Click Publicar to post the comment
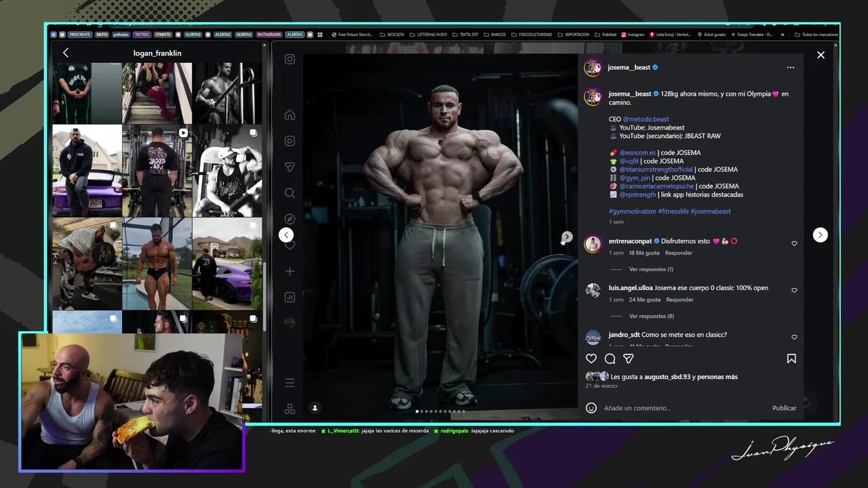This screenshot has width=868, height=488. pyautogui.click(x=784, y=408)
